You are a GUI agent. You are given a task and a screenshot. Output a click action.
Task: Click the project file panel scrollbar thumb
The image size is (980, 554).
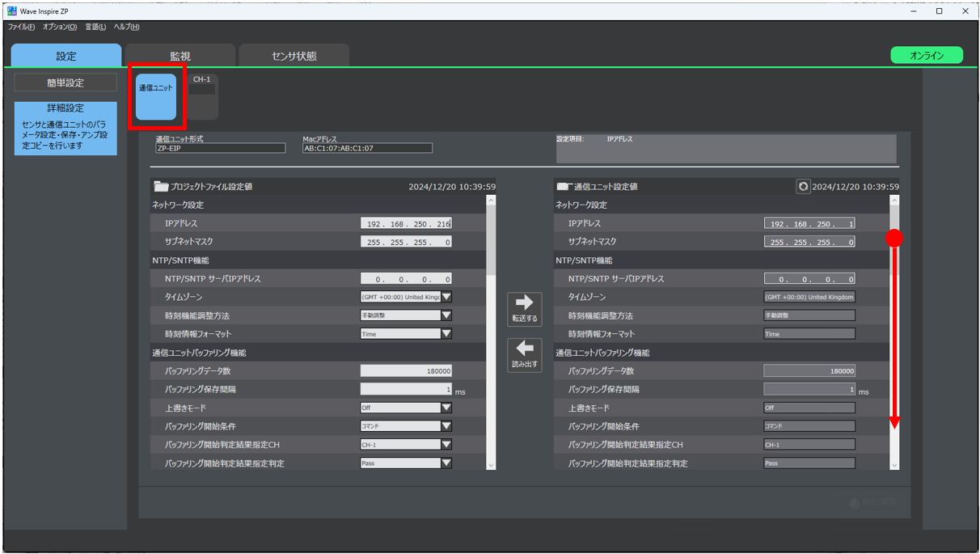tap(491, 239)
